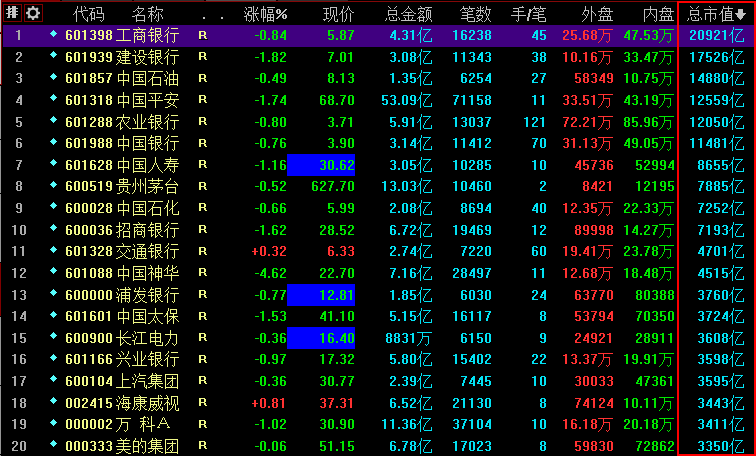Sort by the 手/笔 column header

528,14
